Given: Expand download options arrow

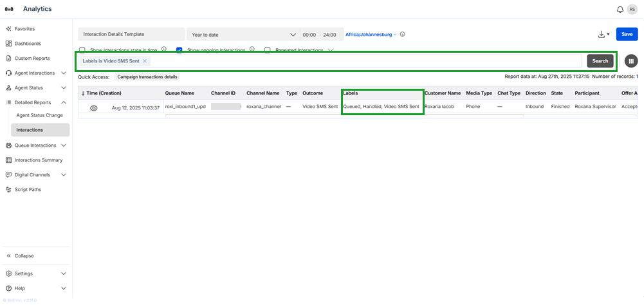Looking at the screenshot, I should click(608, 35).
